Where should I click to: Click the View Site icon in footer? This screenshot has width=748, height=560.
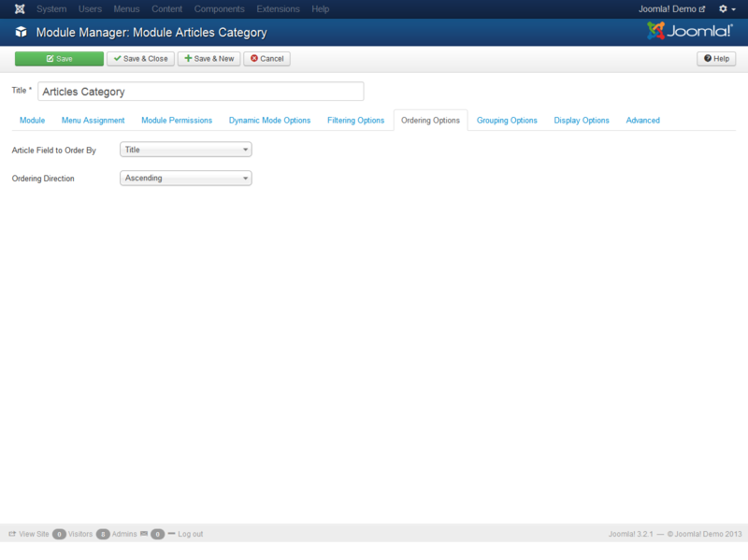[x=12, y=534]
